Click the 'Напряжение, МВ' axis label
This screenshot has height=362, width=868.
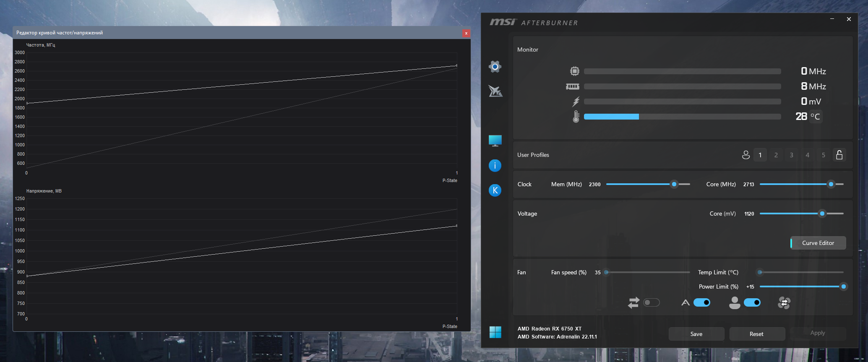coord(44,191)
